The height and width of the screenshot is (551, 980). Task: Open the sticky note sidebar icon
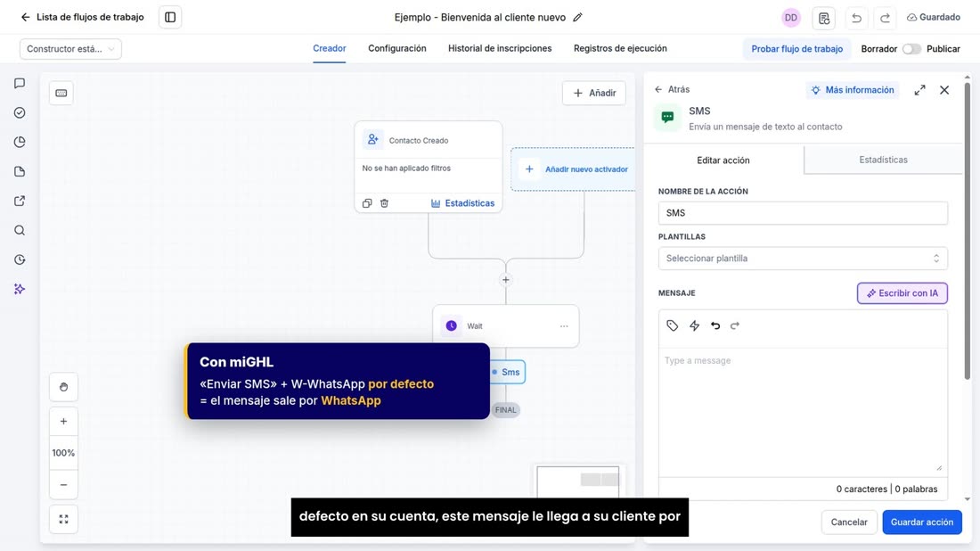20,171
